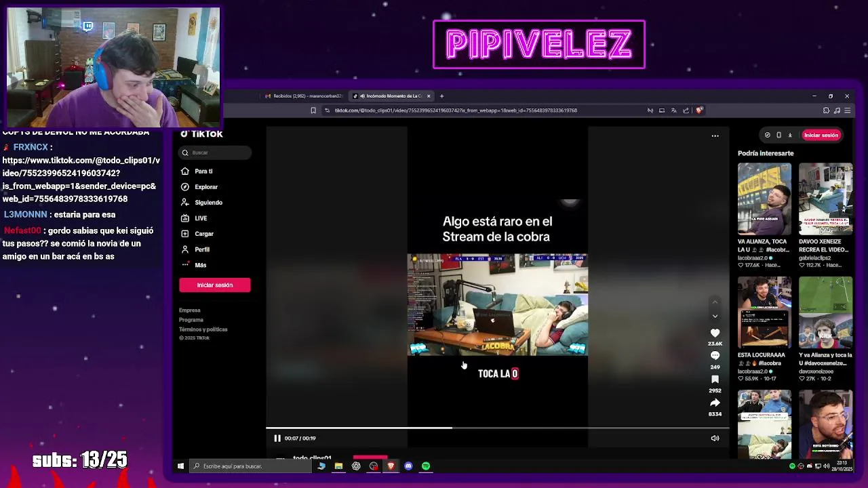Viewport: 868px width, 488px height.
Task: Go to the previous video with up chevron
Action: pyautogui.click(x=715, y=302)
